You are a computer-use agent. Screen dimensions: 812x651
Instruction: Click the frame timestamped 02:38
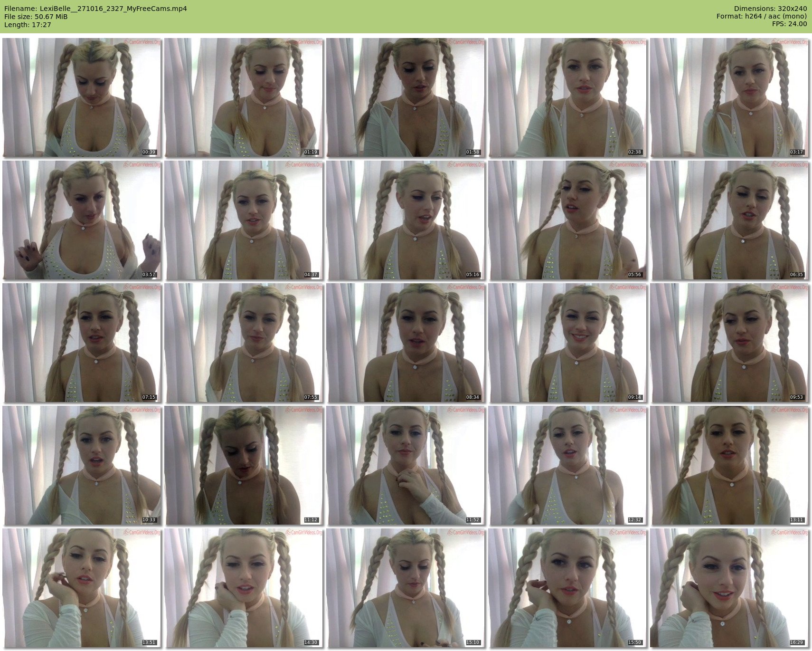coord(567,97)
